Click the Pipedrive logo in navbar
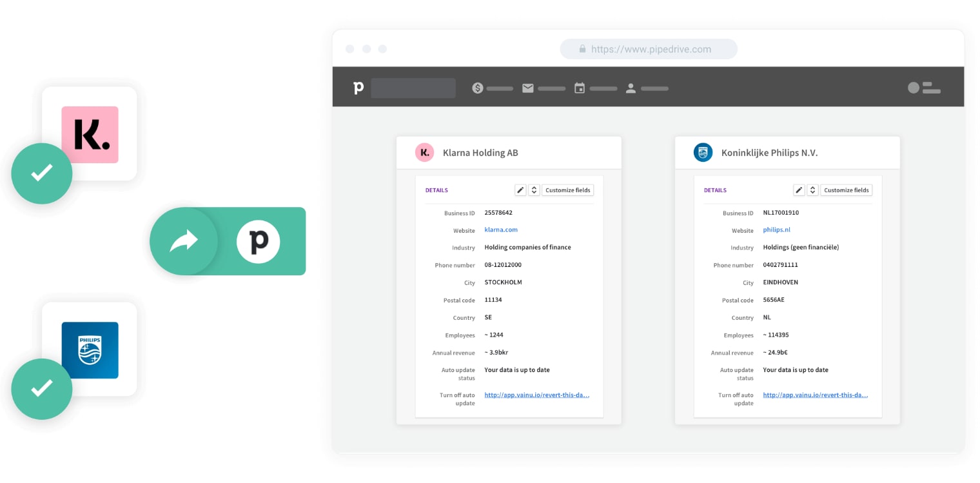Screen dimensions: 980x483 tap(358, 88)
